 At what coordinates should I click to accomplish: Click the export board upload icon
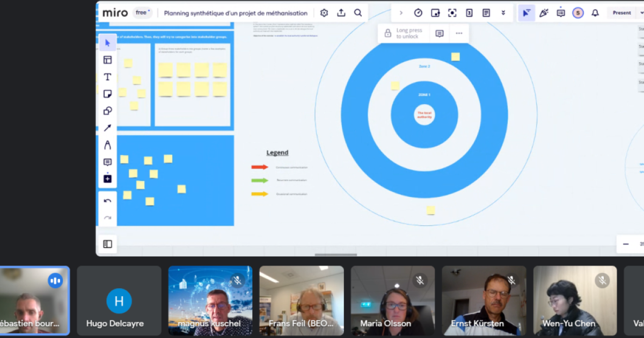tap(341, 13)
